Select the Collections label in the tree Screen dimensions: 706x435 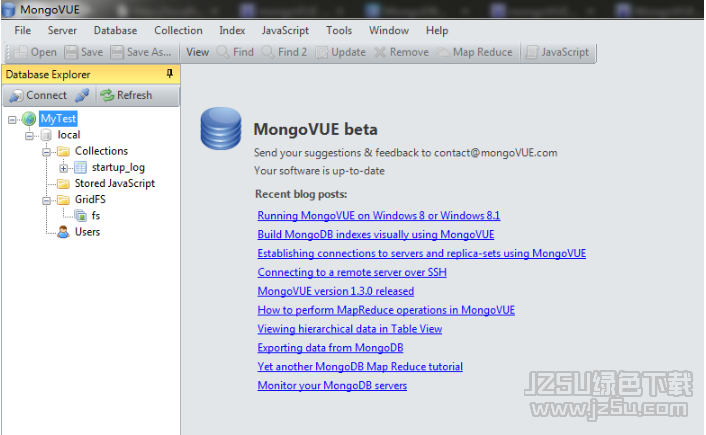[101, 151]
